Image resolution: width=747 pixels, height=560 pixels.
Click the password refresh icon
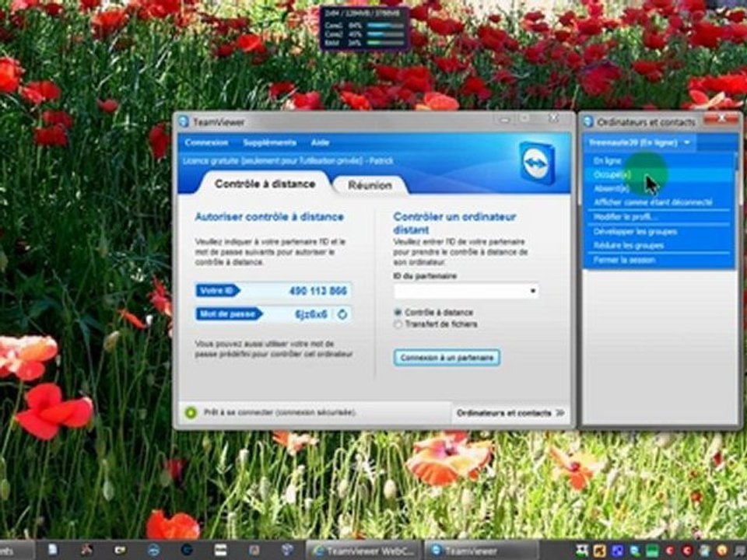pos(342,314)
